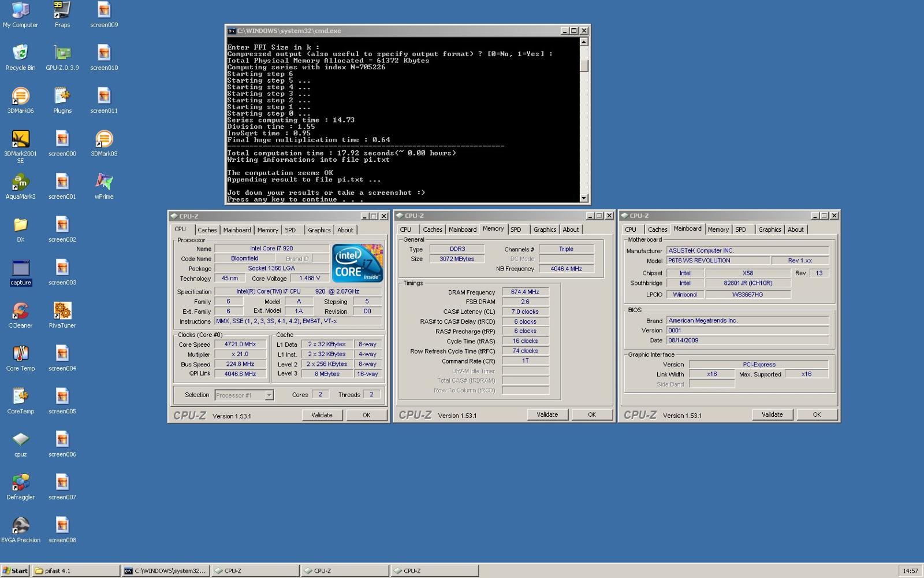Switch to cmd.exe taskbar item

click(165, 570)
